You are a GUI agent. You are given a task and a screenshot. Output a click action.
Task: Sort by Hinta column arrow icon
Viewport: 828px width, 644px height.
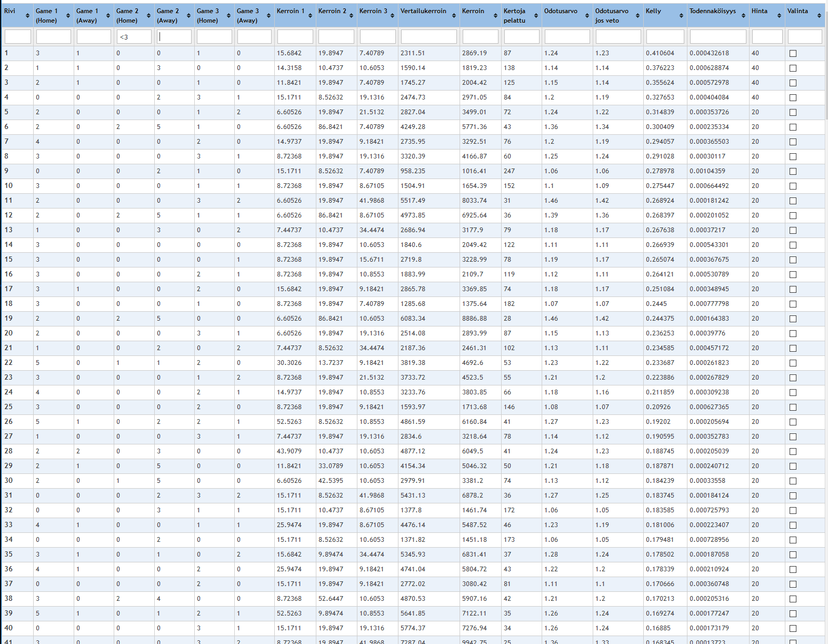779,16
